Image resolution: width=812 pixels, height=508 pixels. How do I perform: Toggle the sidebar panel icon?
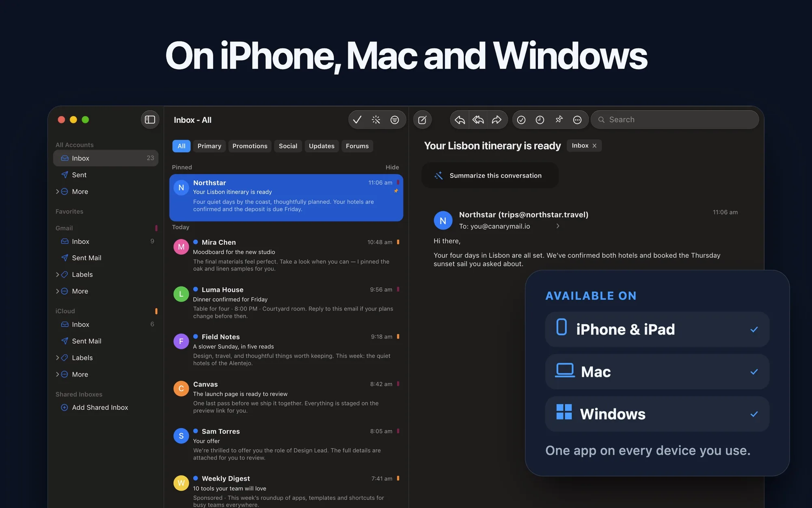[150, 119]
